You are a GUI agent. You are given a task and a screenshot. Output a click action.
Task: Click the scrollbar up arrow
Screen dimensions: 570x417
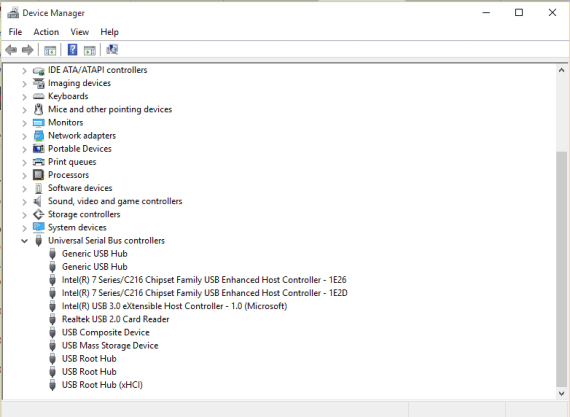point(561,70)
